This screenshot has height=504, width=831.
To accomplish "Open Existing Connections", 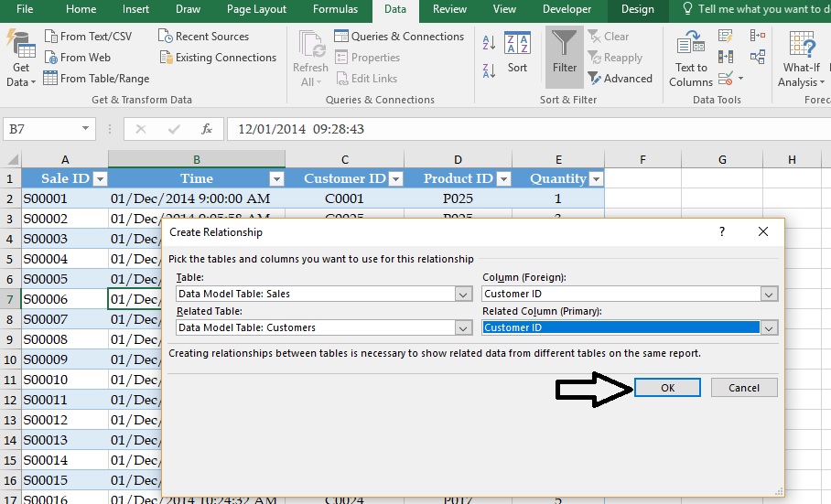I will click(x=218, y=58).
